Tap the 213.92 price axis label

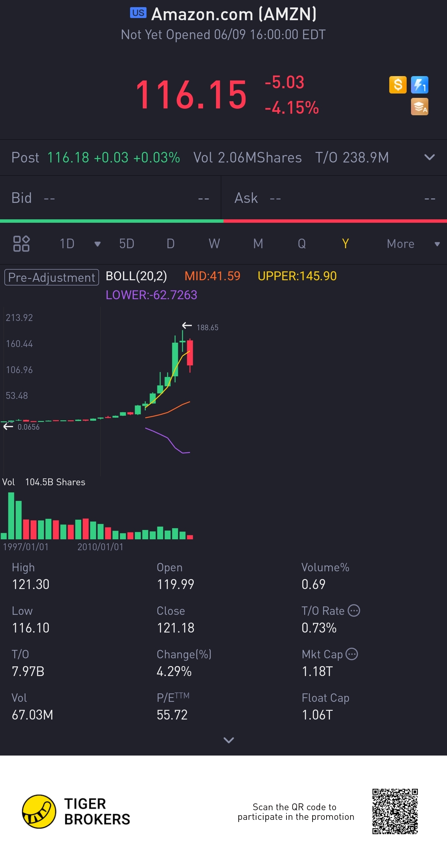[x=19, y=318]
